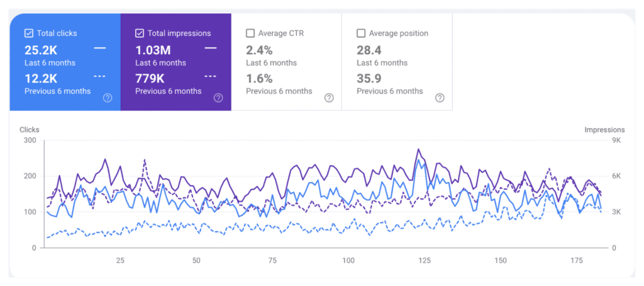Uncheck the Total clicks checkbox
Screen dimensions: 644x286
point(29,33)
